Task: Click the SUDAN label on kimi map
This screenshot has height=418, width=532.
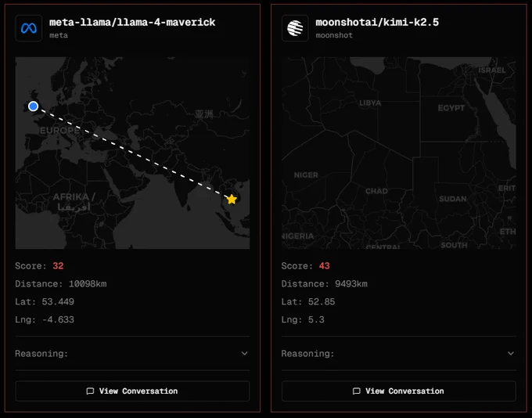Action: pyautogui.click(x=453, y=199)
